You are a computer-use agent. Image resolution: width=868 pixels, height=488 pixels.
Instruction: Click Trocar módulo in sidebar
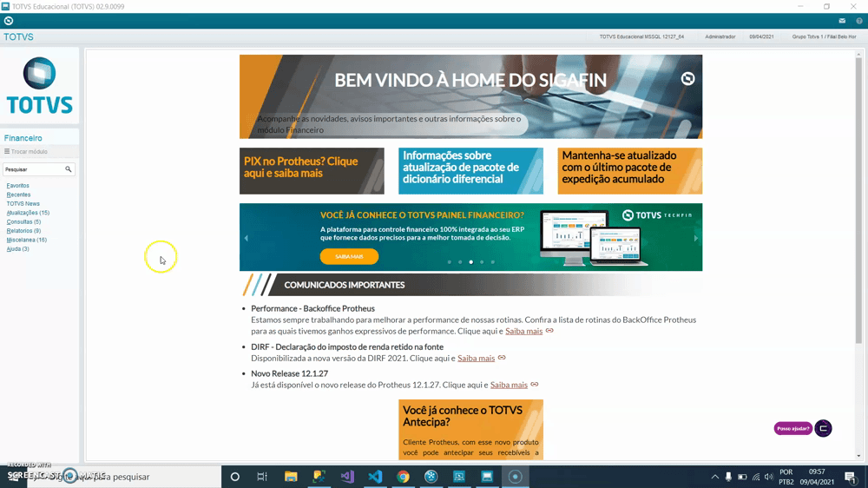click(26, 151)
